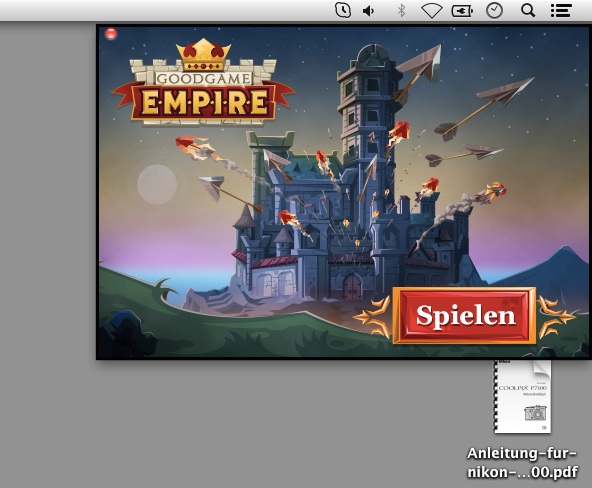Click the Anleitung-fur-nikon PDF file name
This screenshot has height=488, width=592.
coord(523,462)
